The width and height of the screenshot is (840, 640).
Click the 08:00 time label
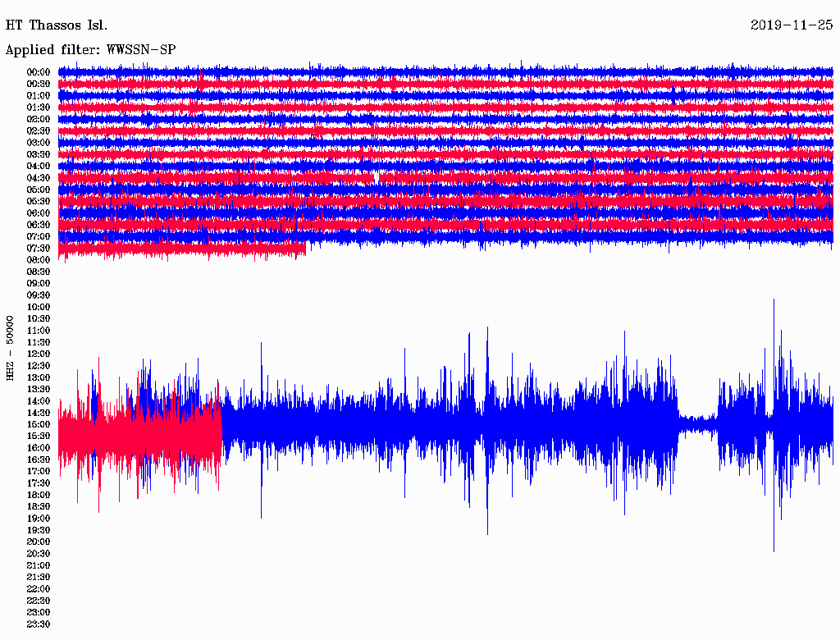coord(39,260)
